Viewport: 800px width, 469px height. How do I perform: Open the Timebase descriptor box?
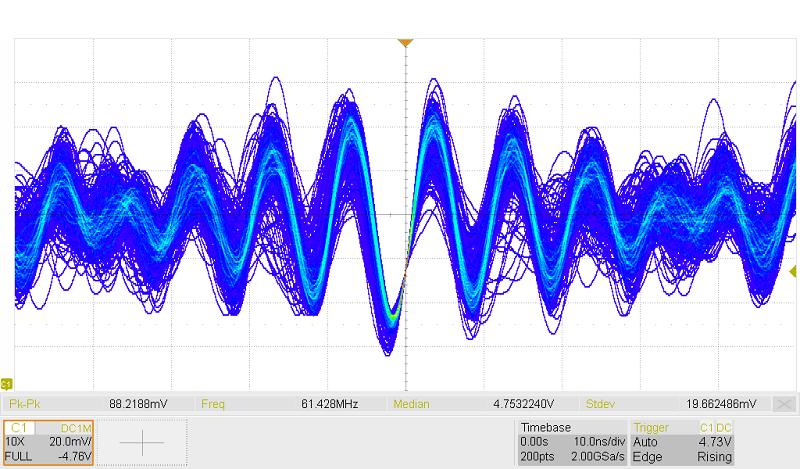coord(570,442)
